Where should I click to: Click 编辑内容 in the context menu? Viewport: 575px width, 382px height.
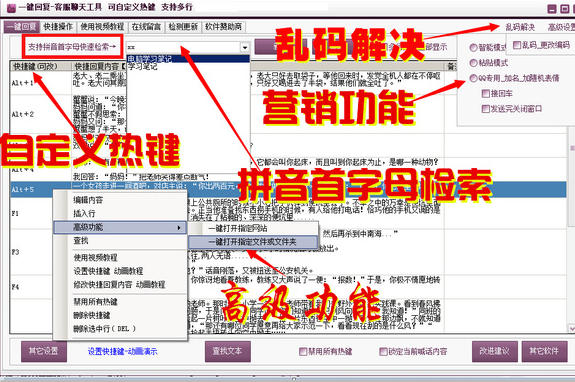(88, 200)
